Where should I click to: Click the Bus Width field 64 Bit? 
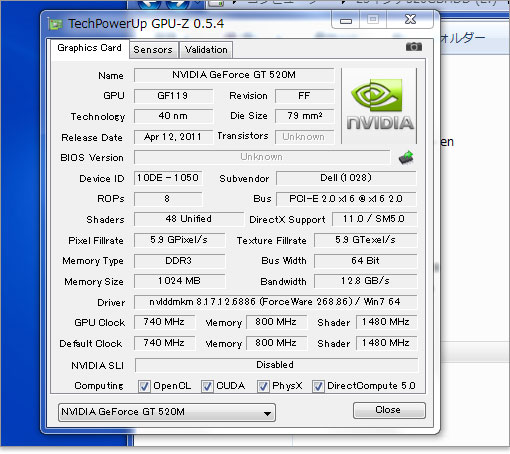365,261
